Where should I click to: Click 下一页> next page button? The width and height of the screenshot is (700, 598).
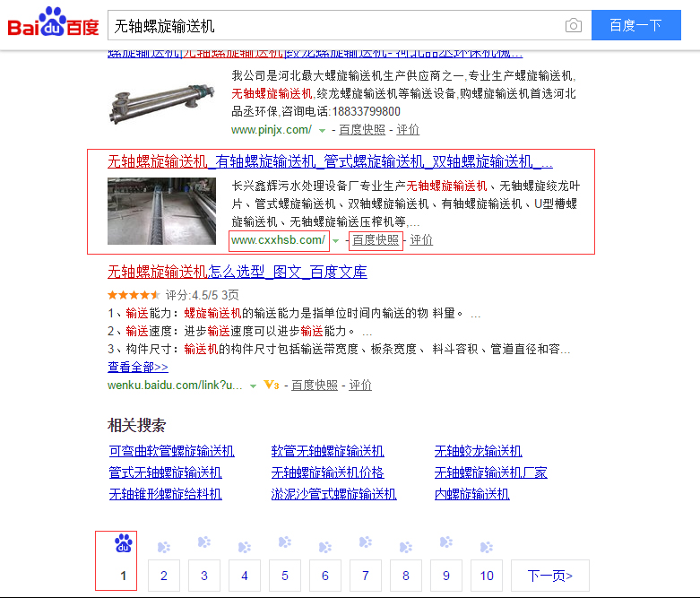pyautogui.click(x=550, y=576)
